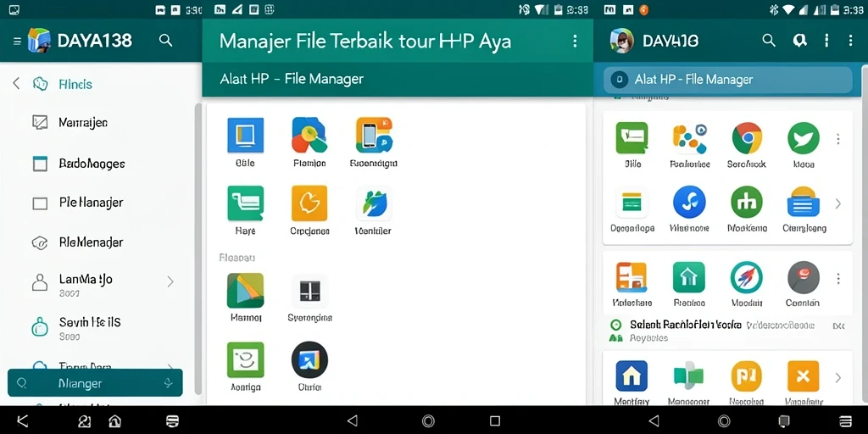Click the Mlanger search field

pos(95,382)
